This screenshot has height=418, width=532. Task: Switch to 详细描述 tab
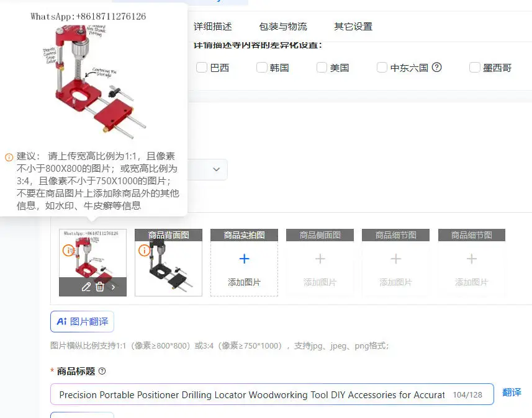[213, 27]
